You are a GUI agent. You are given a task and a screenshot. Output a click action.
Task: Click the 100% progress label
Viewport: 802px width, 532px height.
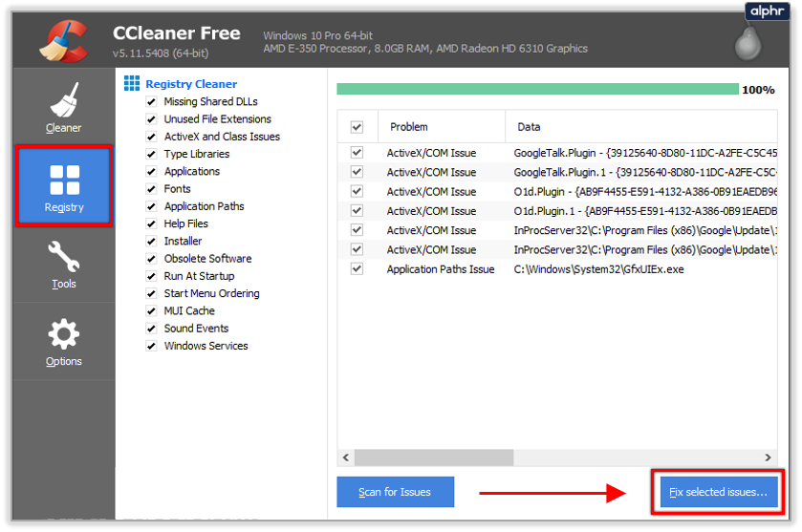(758, 90)
